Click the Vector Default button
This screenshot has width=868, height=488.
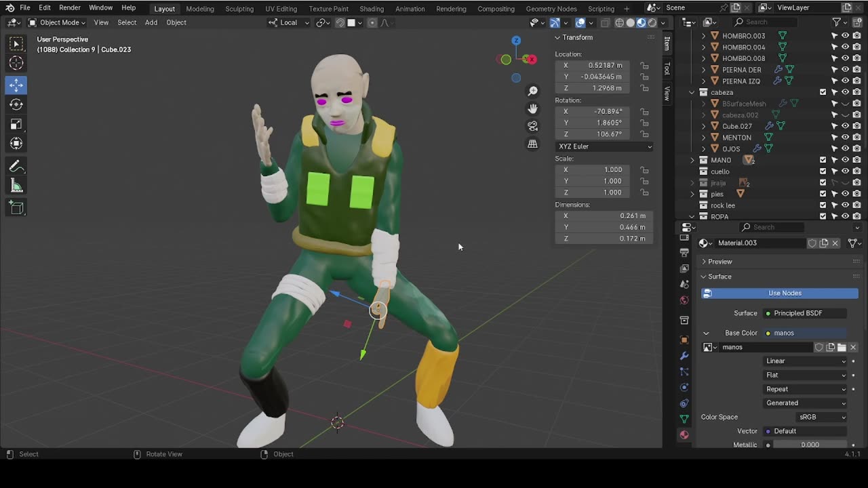804,431
